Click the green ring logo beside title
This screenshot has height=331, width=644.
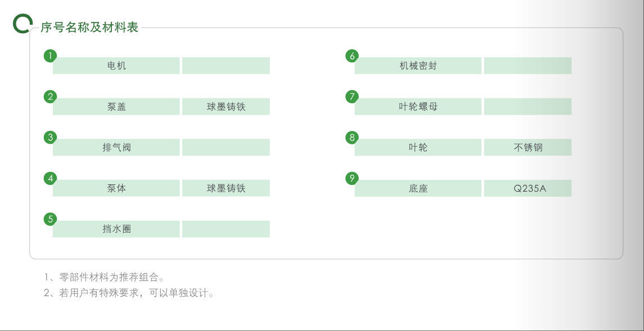(22, 24)
